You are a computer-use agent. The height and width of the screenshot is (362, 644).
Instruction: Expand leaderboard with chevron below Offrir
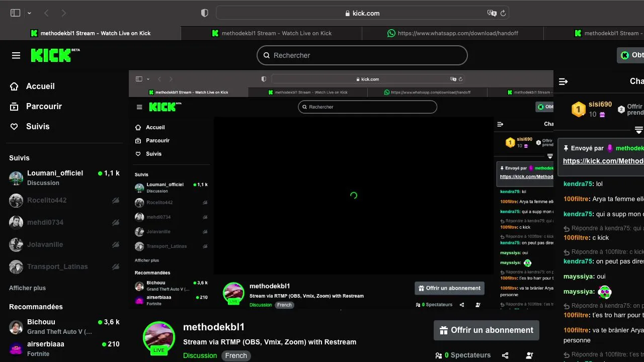click(639, 130)
